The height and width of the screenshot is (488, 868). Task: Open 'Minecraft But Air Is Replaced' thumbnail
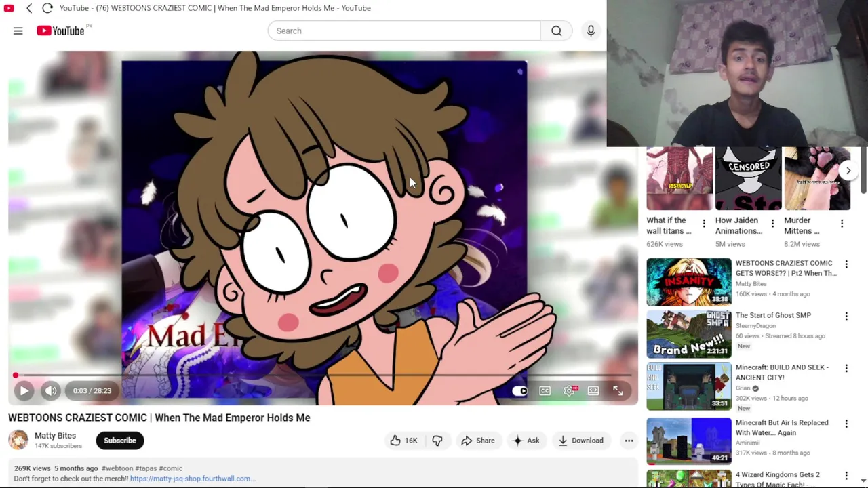(689, 441)
